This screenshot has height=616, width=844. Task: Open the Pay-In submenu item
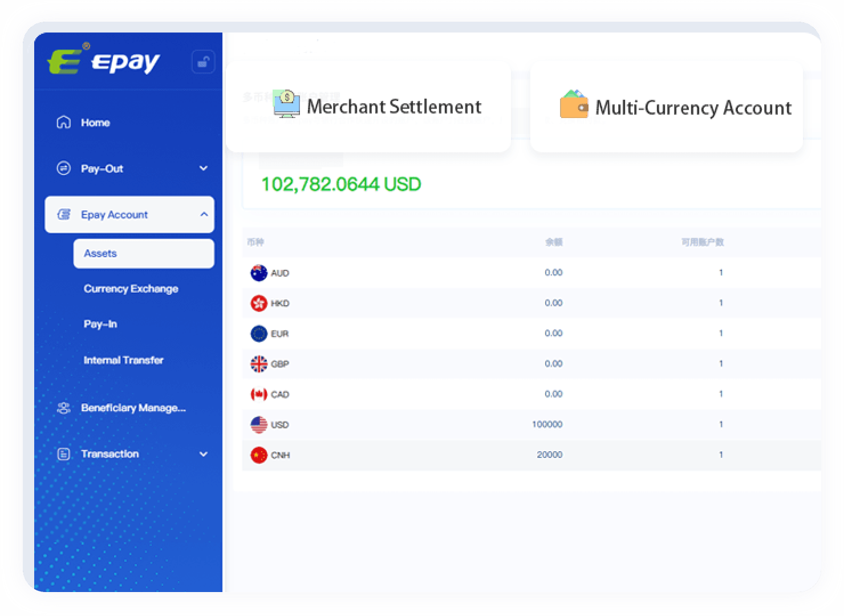(100, 324)
